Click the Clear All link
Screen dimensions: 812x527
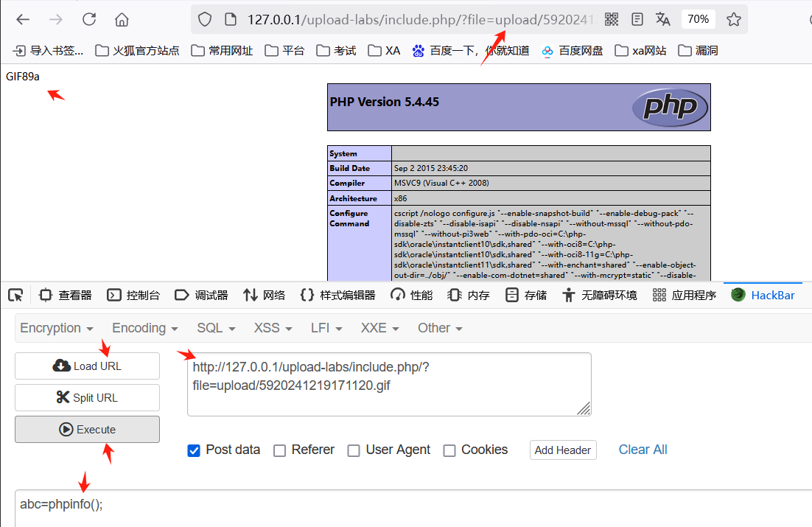643,450
